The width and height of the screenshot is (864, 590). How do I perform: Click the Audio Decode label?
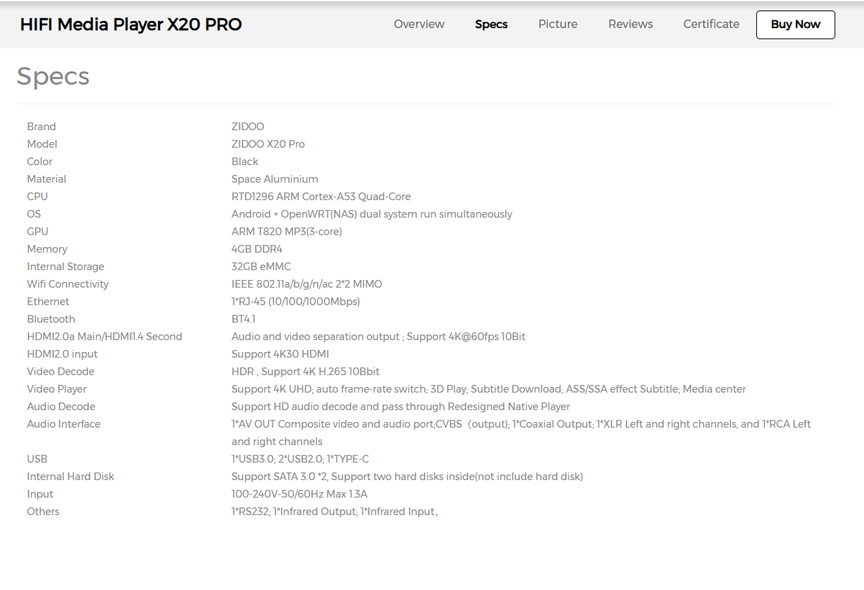coord(61,407)
